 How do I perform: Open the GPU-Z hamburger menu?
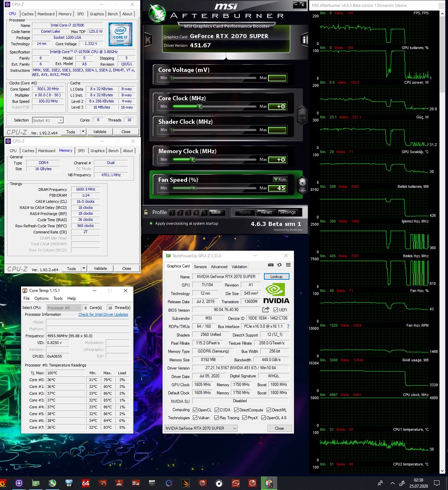288,265
